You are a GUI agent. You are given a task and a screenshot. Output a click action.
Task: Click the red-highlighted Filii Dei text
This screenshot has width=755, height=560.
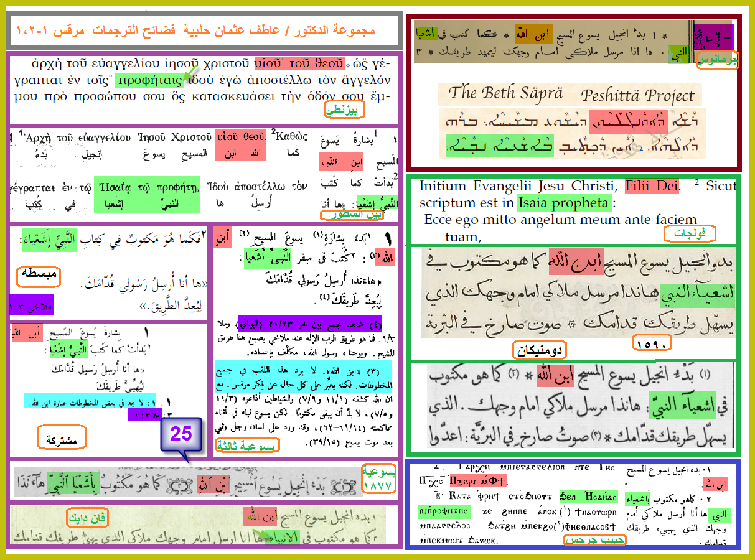[652, 186]
